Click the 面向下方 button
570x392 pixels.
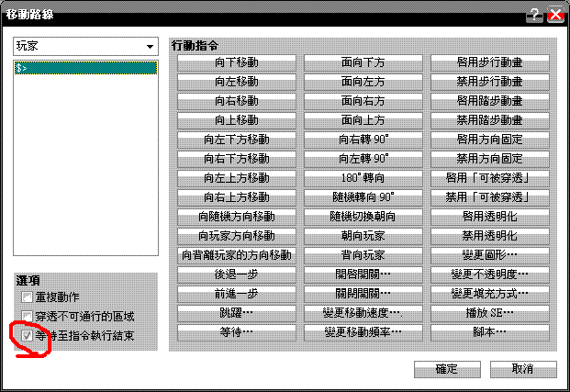363,62
